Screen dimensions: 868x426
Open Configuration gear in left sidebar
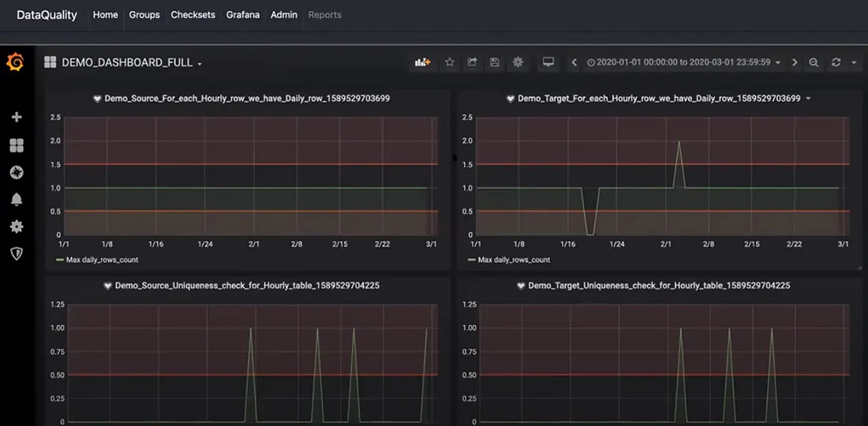pos(17,226)
